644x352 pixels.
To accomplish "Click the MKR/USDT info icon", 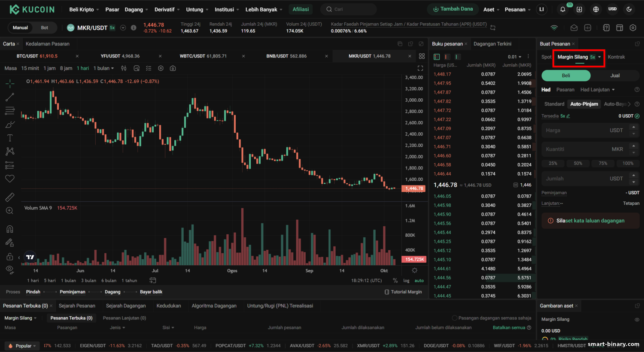I will [x=134, y=27].
